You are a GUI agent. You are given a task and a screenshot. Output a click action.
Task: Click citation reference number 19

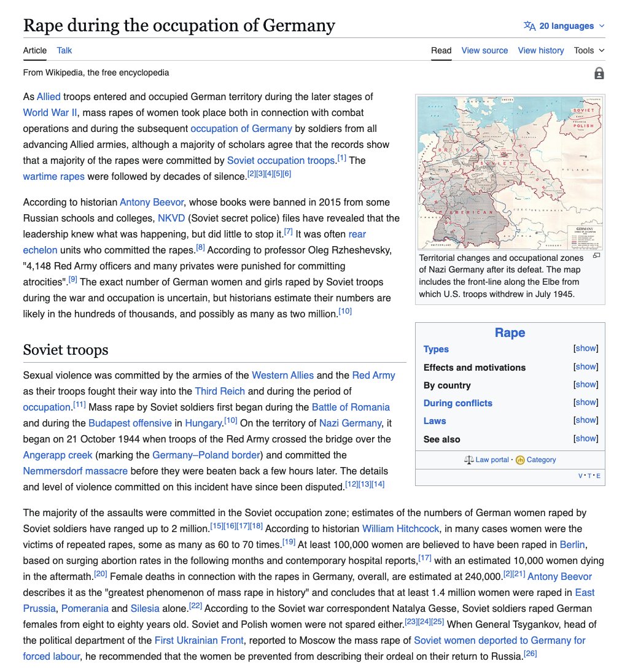coord(289,542)
